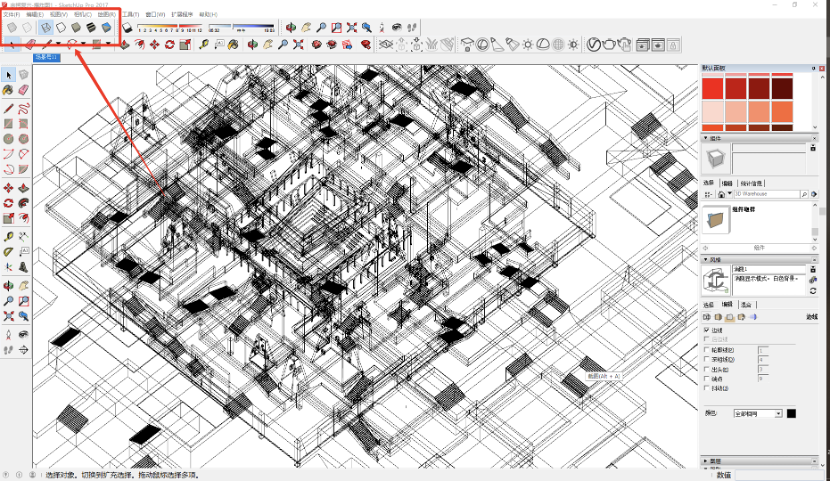This screenshot has height=482, width=830.
Task: Open the Line tool dropdown arrow in top toolbar
Action: coord(58,44)
